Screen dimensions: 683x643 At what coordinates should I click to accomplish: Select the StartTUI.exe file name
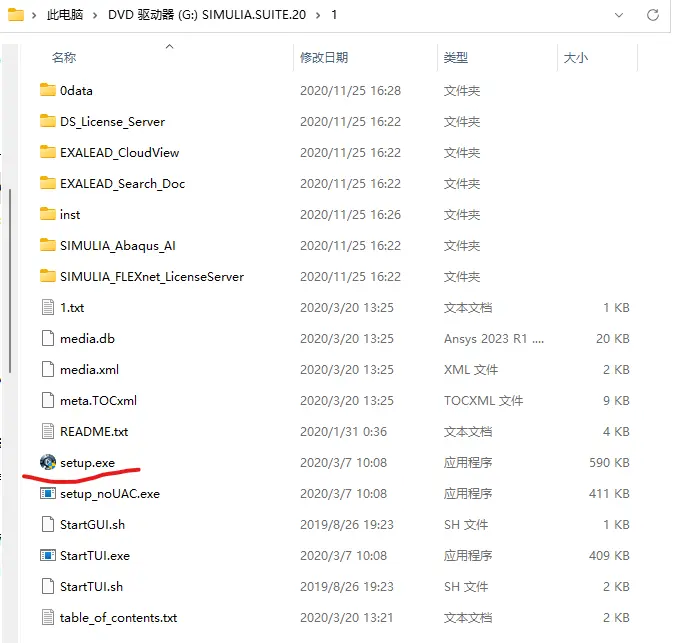coord(95,555)
